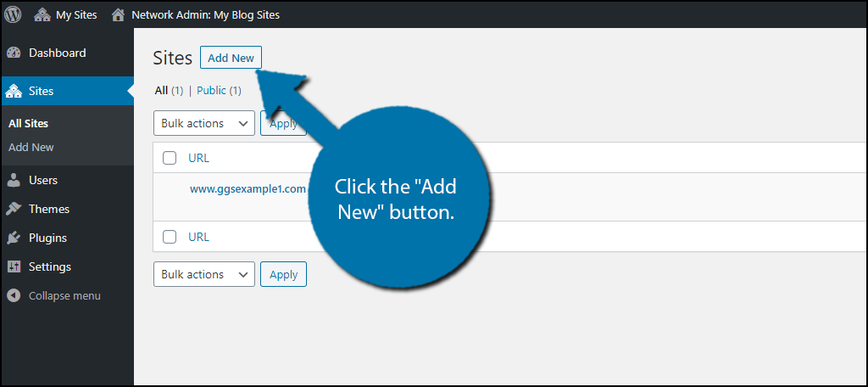Click the Settings sliders icon
Screen dimensions: 868x387
click(14, 266)
